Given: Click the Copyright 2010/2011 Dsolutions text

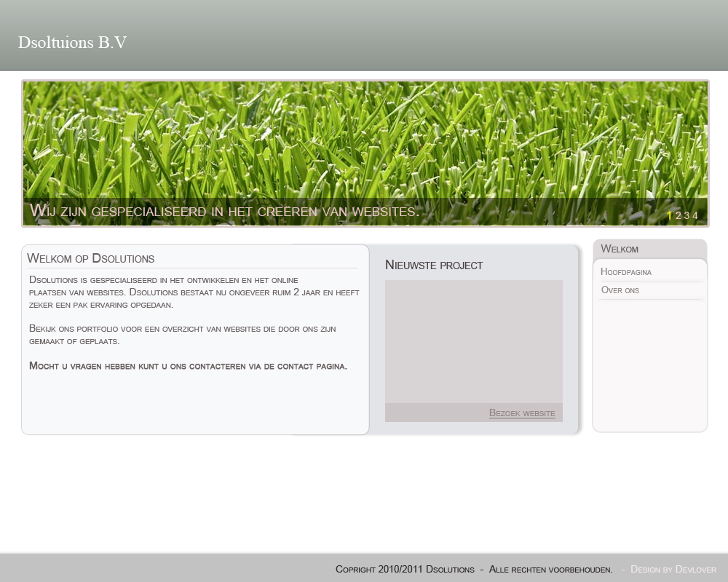Looking at the screenshot, I should pos(405,570).
